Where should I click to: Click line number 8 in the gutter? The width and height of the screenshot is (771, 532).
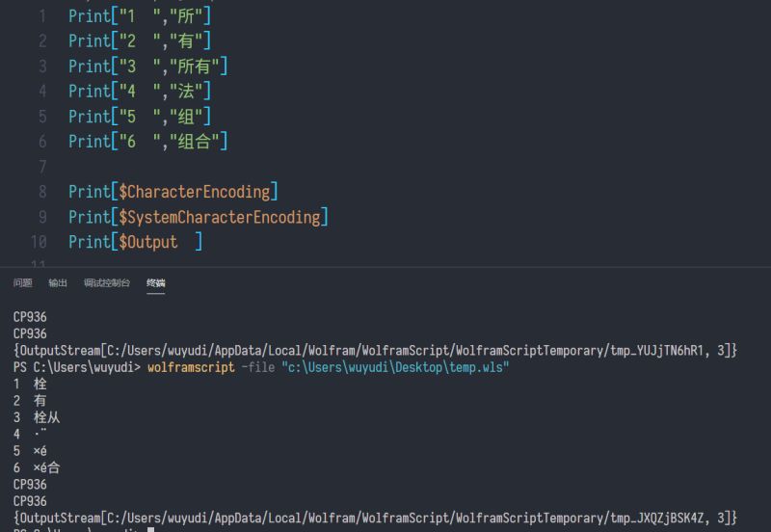(x=42, y=192)
